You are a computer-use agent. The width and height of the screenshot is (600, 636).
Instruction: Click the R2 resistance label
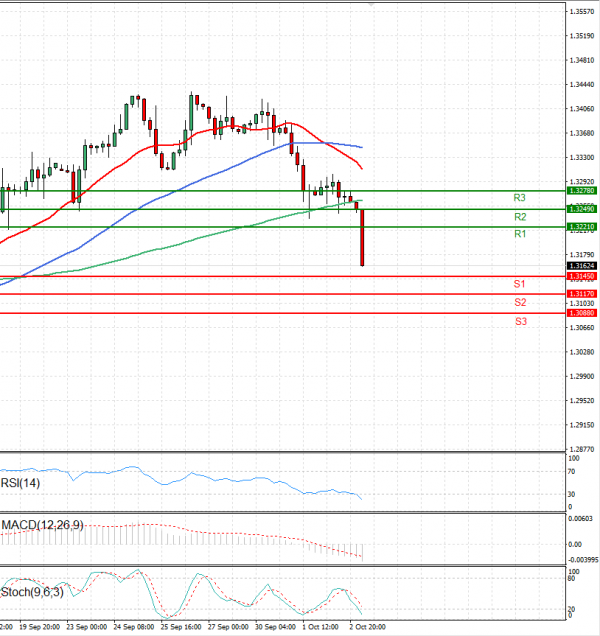[x=520, y=217]
